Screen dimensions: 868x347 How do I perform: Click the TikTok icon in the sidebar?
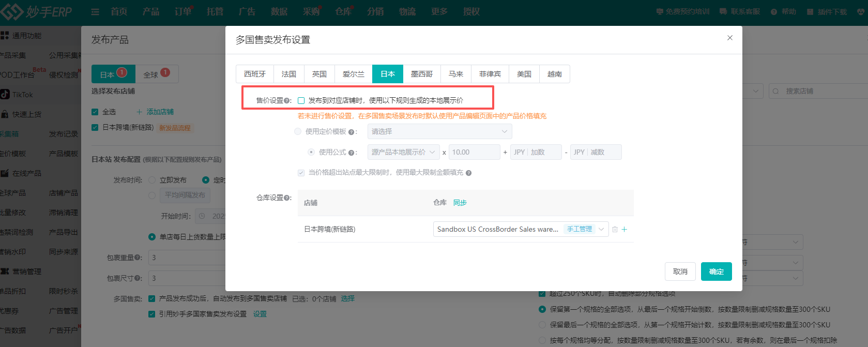pyautogui.click(x=5, y=94)
